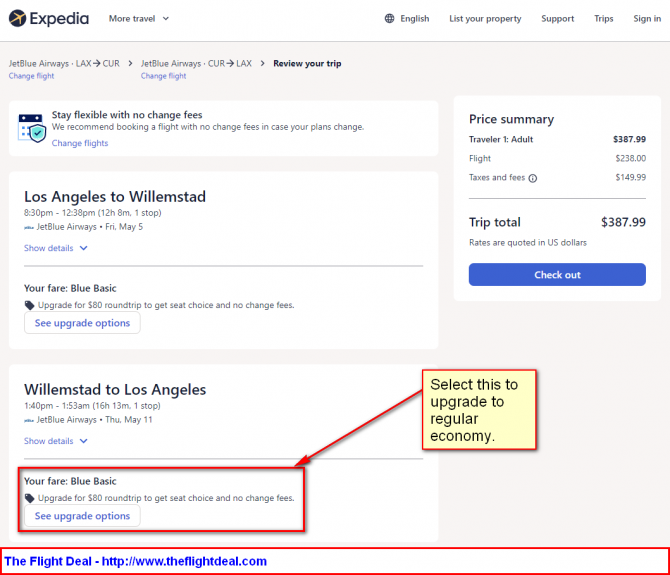Viewport: 670px width, 575px height.
Task: Go to Support
Action: [x=558, y=18]
